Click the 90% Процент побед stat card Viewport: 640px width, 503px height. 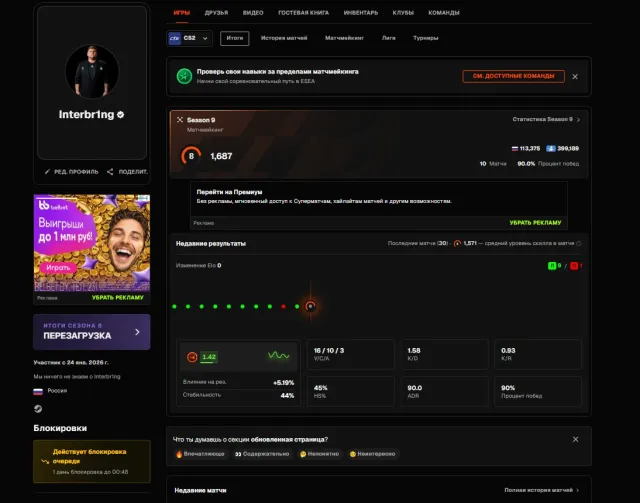[538, 392]
